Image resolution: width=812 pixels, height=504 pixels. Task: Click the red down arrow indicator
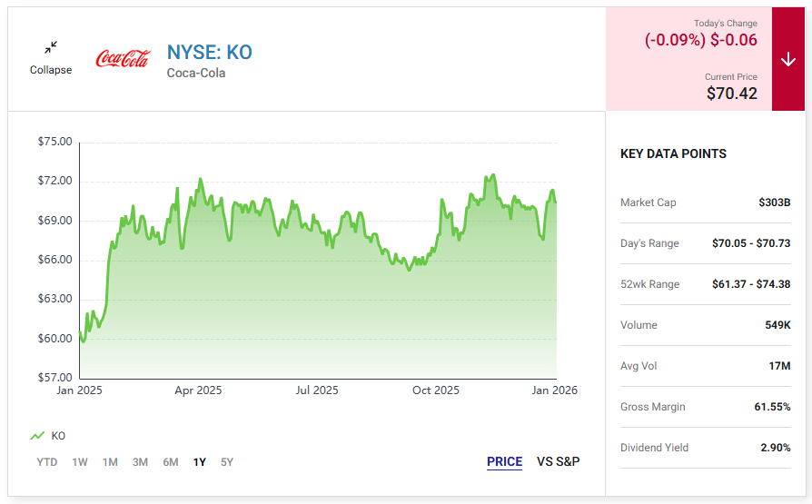click(x=788, y=59)
